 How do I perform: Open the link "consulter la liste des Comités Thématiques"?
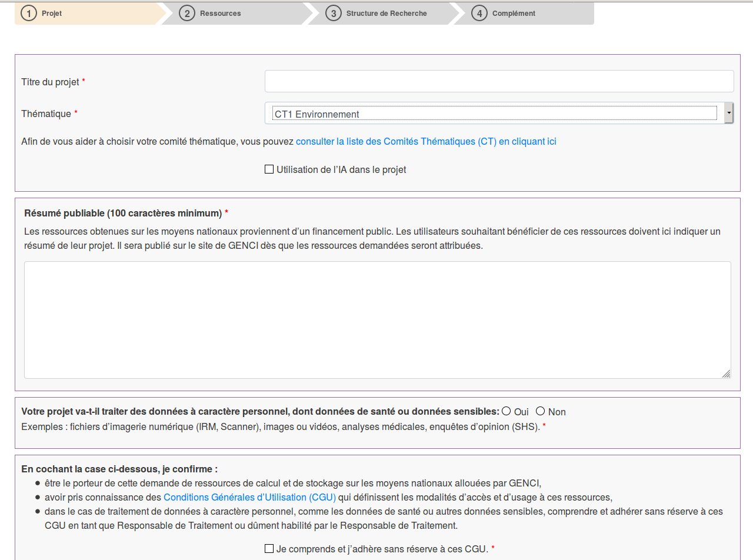click(426, 141)
